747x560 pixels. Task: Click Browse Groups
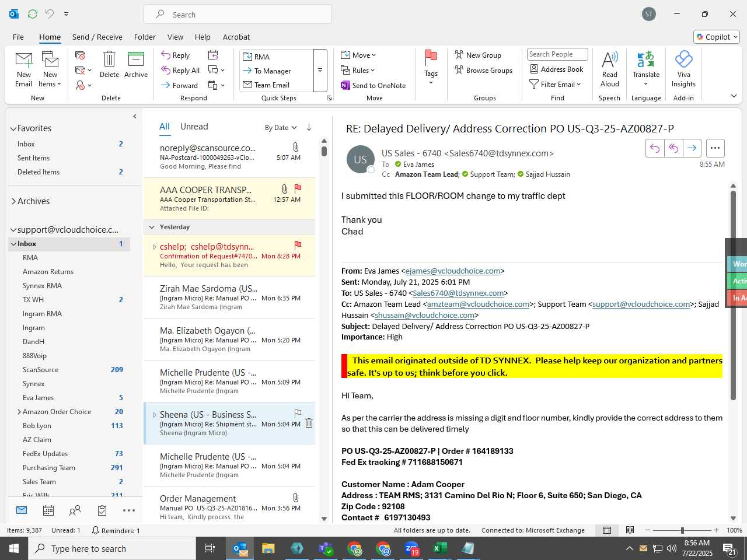pos(483,71)
